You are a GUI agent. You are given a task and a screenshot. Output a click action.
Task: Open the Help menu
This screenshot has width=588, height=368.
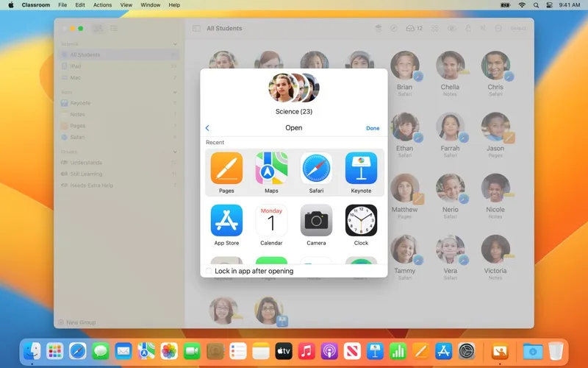pyautogui.click(x=174, y=5)
